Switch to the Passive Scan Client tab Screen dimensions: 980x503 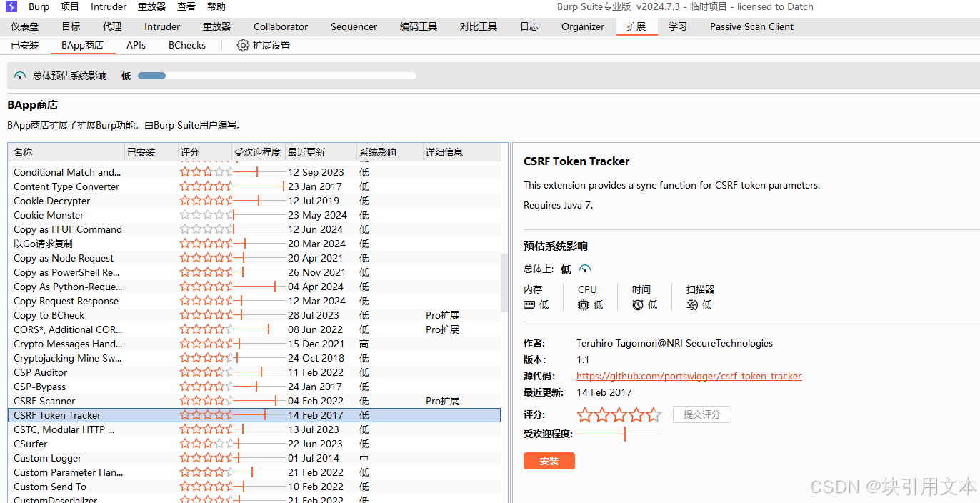(752, 26)
